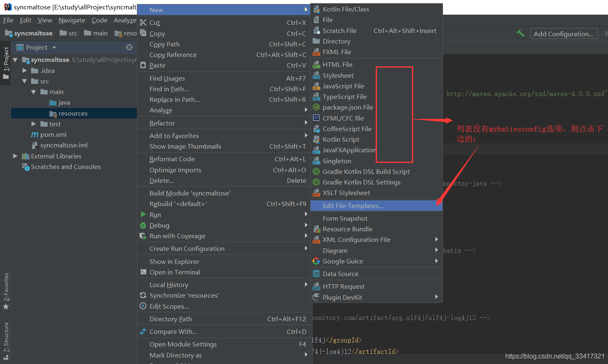Open the XML Configuration File submenu arrow

pos(436,239)
